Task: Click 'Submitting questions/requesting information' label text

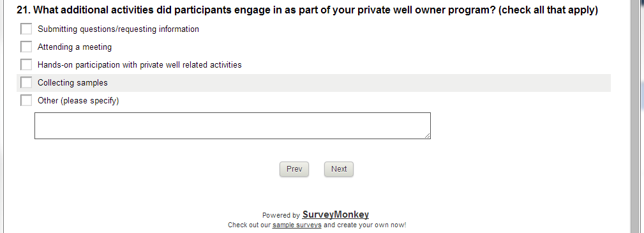Action: point(118,29)
